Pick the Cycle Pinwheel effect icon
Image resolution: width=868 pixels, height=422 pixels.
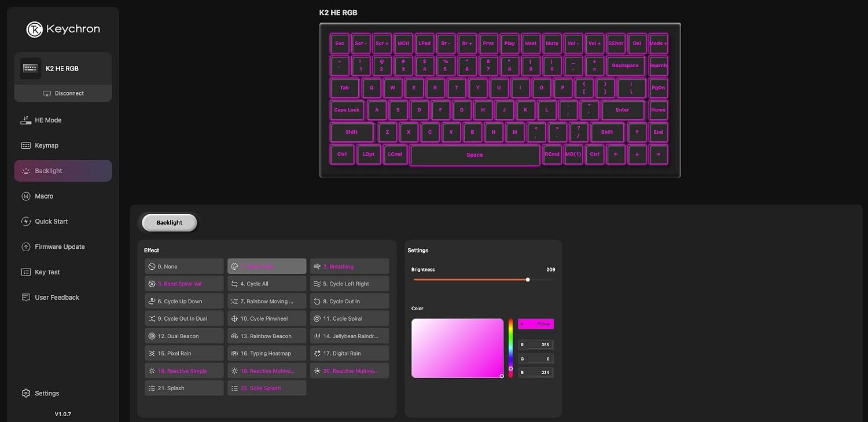click(234, 318)
